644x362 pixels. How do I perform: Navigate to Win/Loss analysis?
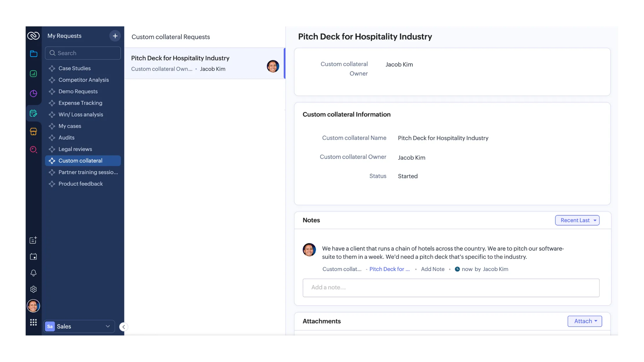tap(81, 114)
